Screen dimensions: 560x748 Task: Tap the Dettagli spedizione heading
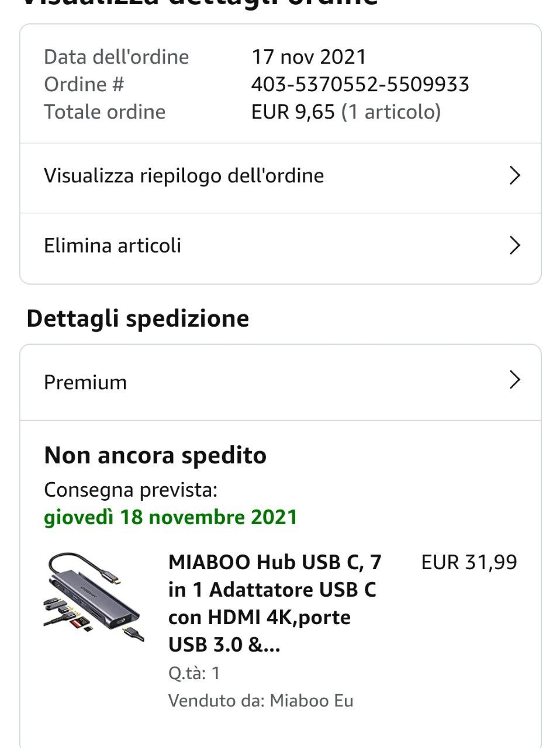pos(138,318)
